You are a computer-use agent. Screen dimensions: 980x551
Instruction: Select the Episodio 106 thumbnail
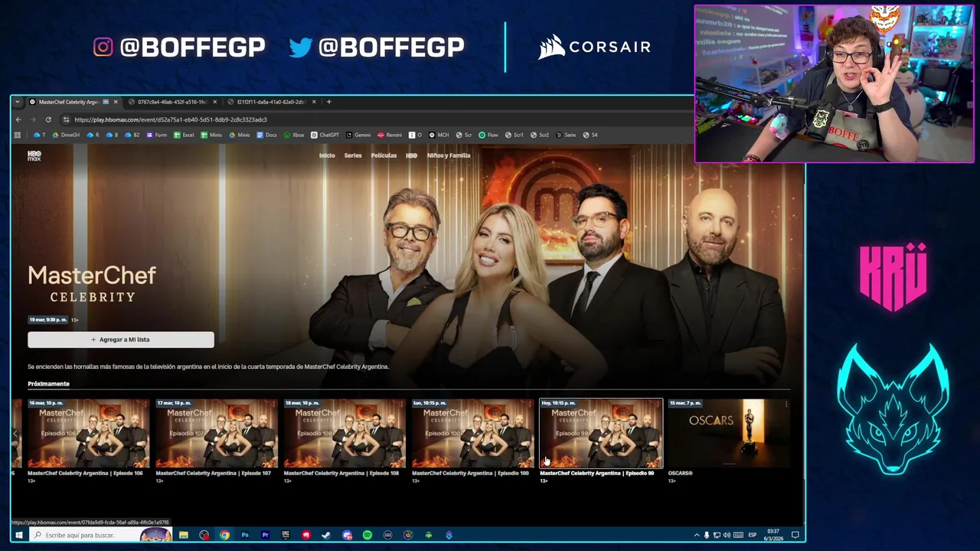point(89,433)
